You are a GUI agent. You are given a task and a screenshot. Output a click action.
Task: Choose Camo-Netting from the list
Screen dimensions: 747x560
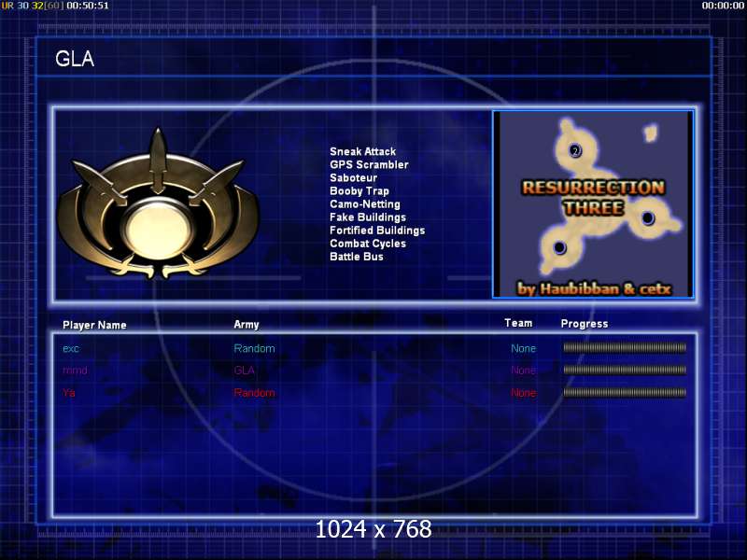click(365, 204)
